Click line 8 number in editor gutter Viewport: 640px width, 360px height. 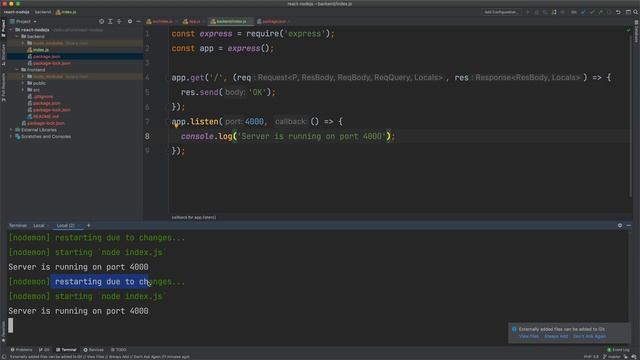[147, 136]
